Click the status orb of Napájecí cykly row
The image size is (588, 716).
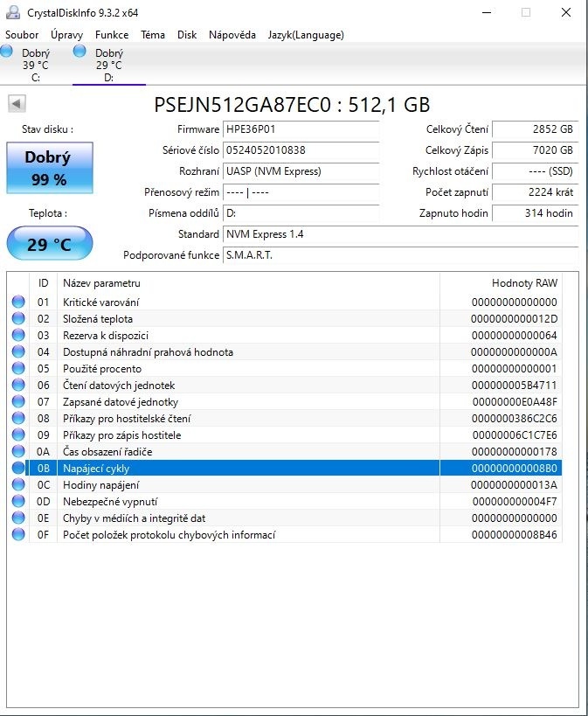(x=18, y=468)
